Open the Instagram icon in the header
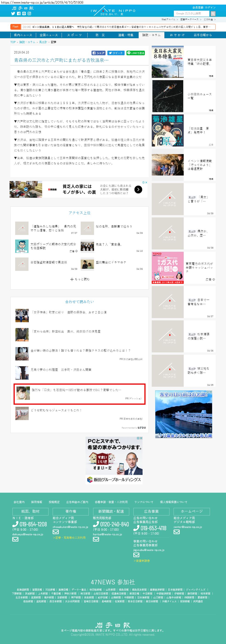 click(29, 14)
